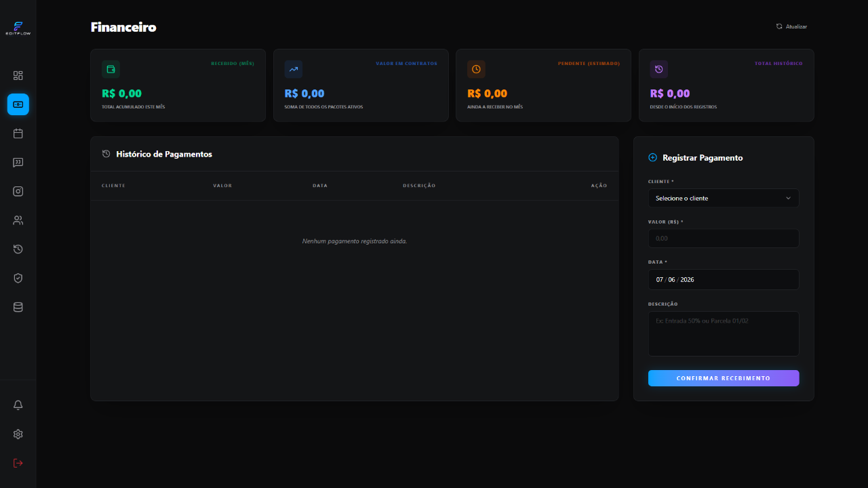Click the 'Total acumulado este mês' caption
This screenshot has height=488, width=868.
(x=133, y=107)
